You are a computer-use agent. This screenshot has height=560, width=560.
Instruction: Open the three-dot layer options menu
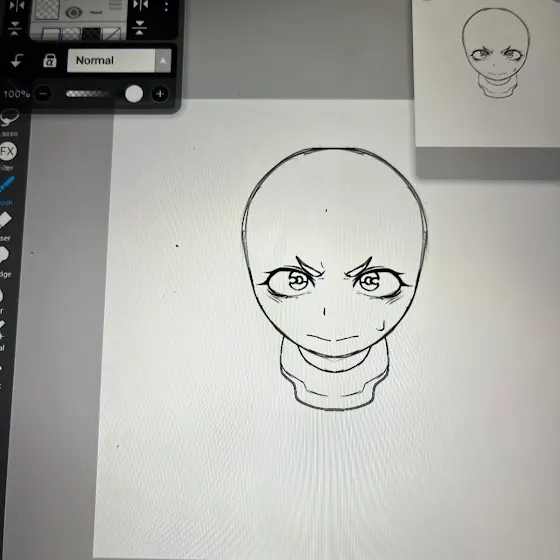[166, 6]
